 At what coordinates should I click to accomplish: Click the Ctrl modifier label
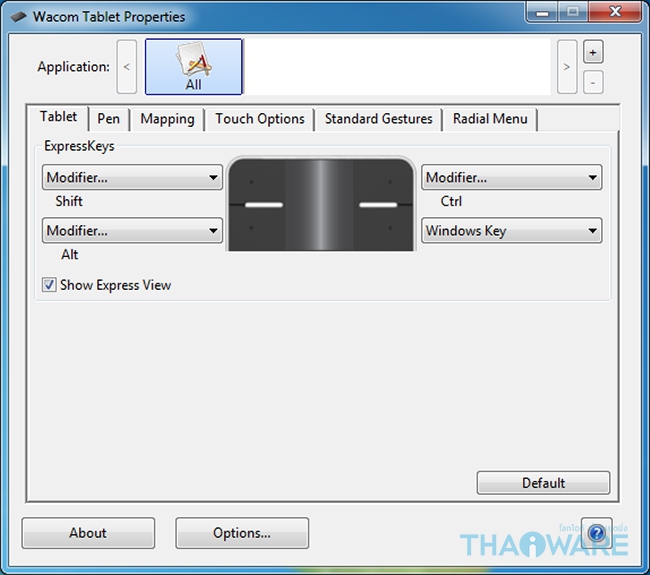pos(451,201)
